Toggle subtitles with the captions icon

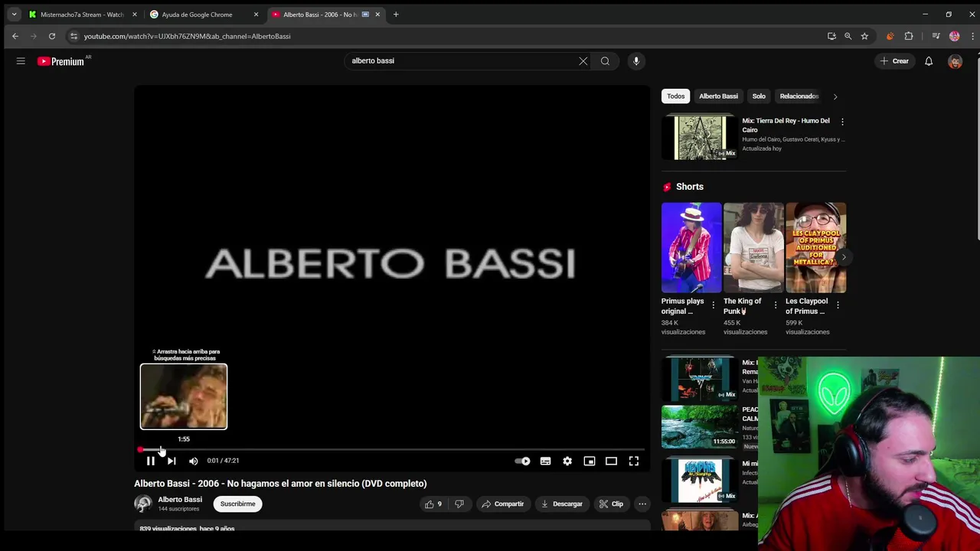click(x=545, y=461)
